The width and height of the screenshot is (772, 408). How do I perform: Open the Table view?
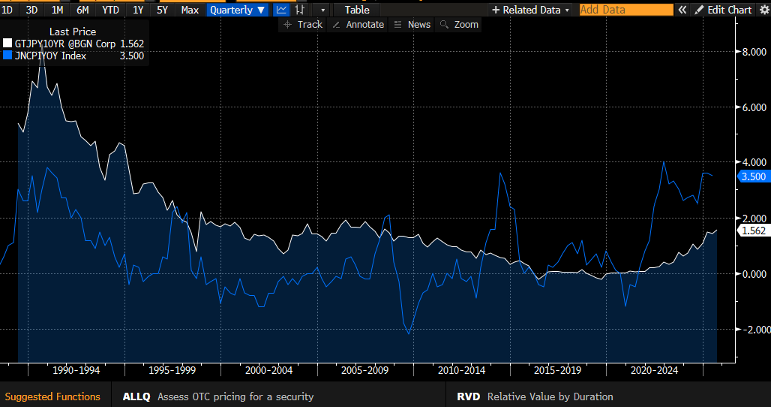pos(357,9)
